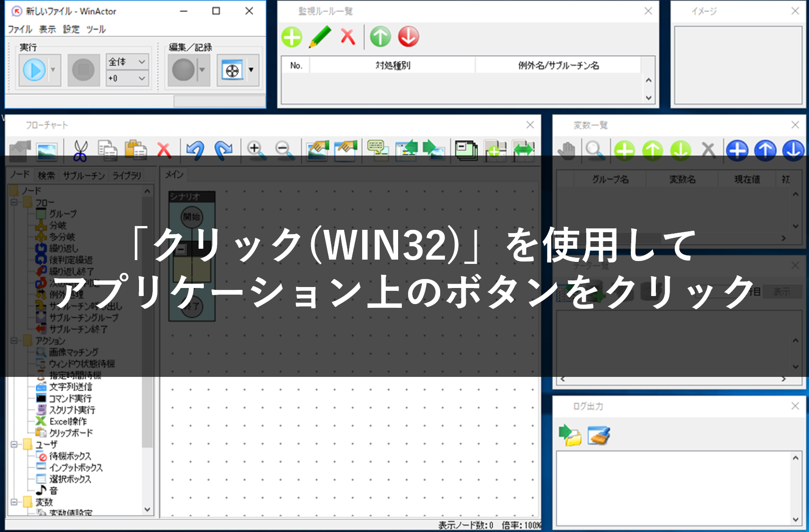This screenshot has width=809, height=532.
Task: Click the blue Undo arrow
Action: point(195,149)
